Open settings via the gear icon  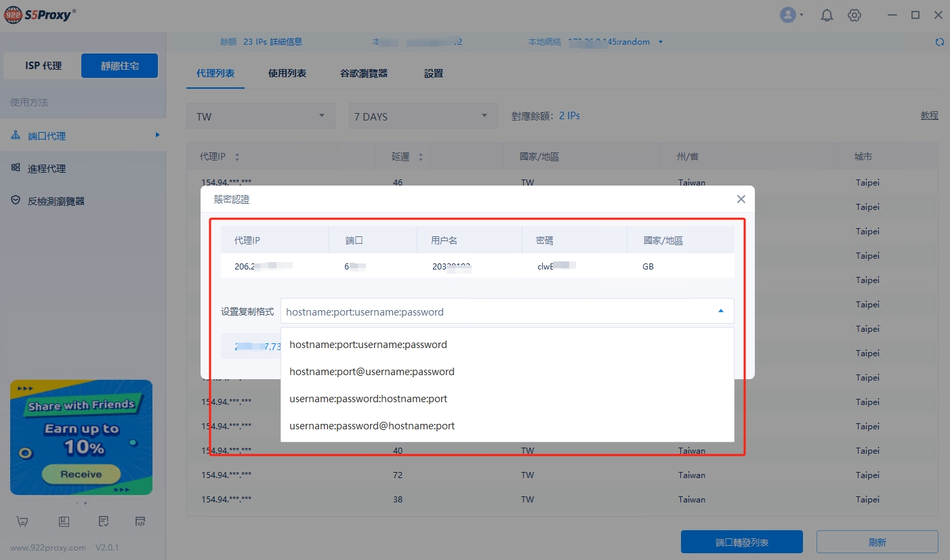854,15
